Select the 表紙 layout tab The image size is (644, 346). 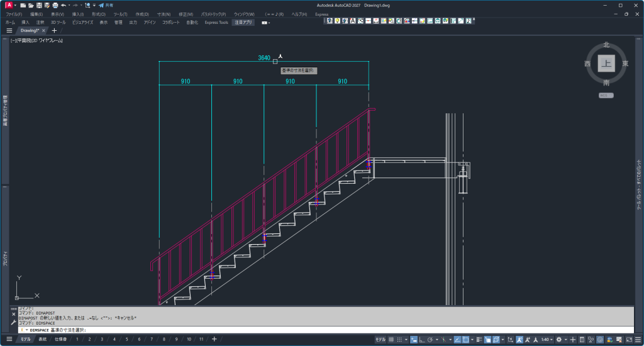[x=42, y=339]
